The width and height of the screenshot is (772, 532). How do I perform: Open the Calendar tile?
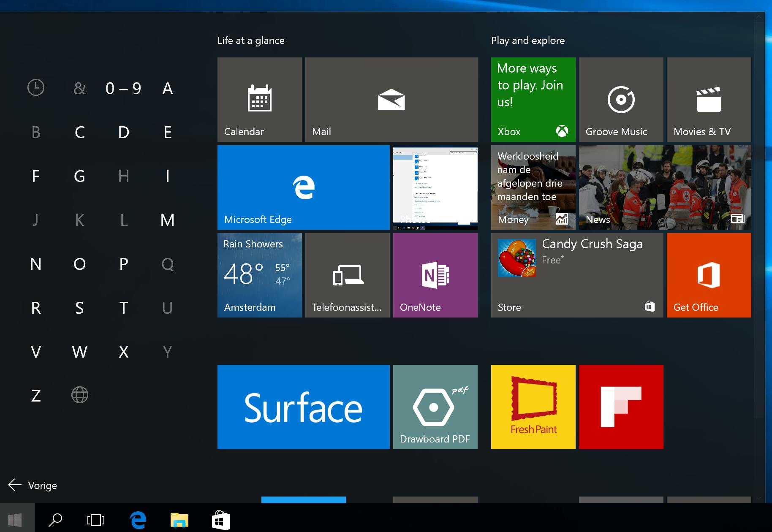pyautogui.click(x=260, y=100)
